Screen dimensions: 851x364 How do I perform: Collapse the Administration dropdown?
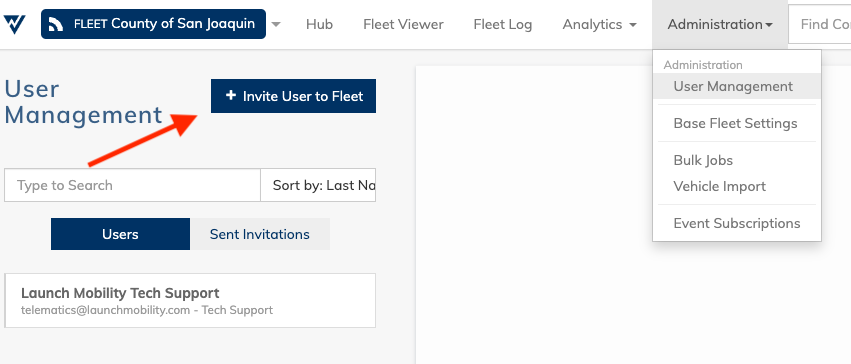(720, 24)
